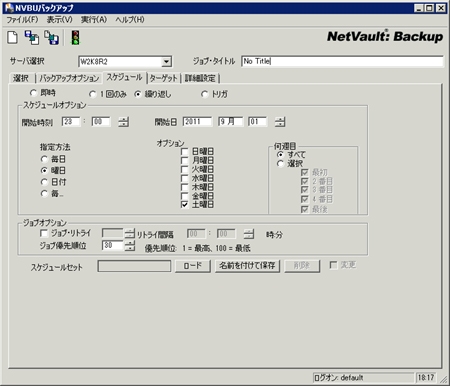This screenshot has height=386, width=450.
Task: Click the 開始日 spinner control
Action: click(x=280, y=122)
